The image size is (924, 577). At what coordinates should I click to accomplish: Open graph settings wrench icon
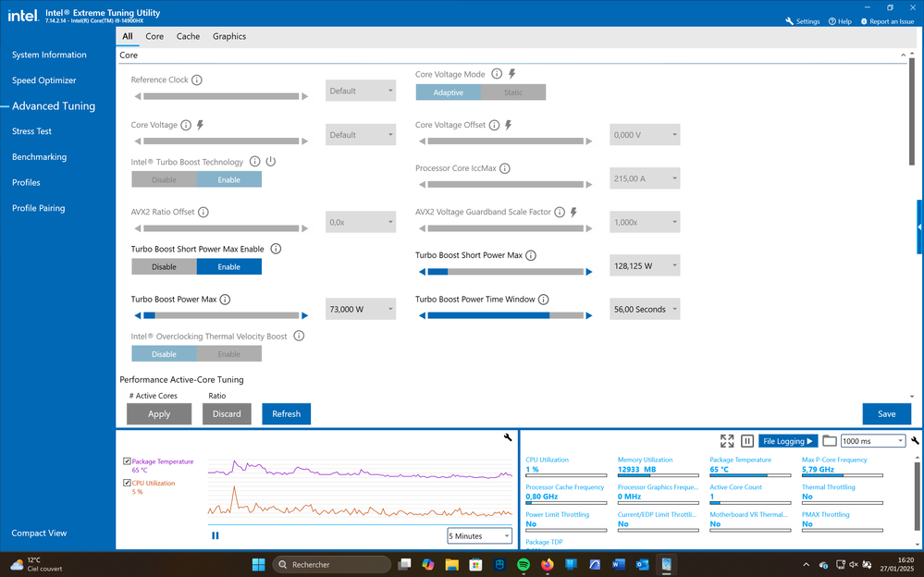[508, 437]
